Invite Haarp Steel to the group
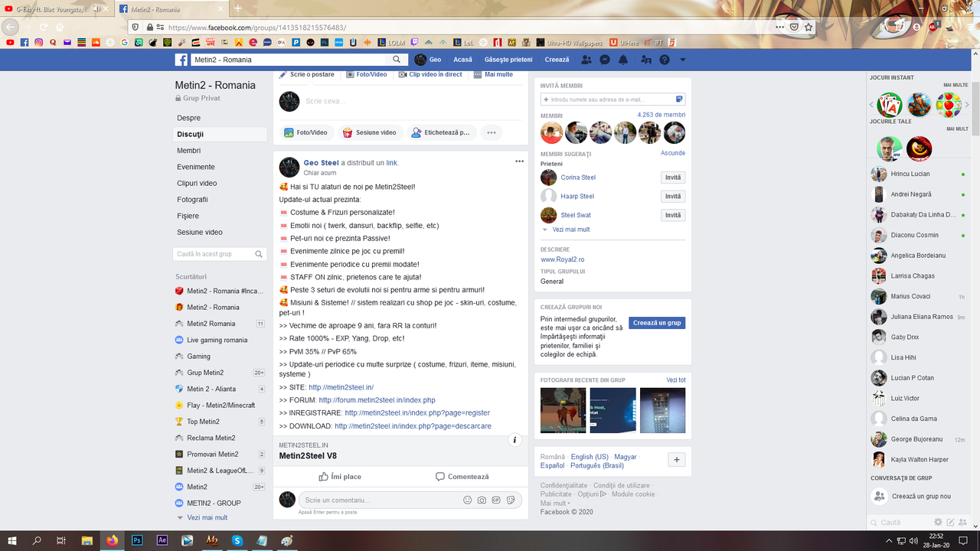980x551 pixels. tap(673, 197)
